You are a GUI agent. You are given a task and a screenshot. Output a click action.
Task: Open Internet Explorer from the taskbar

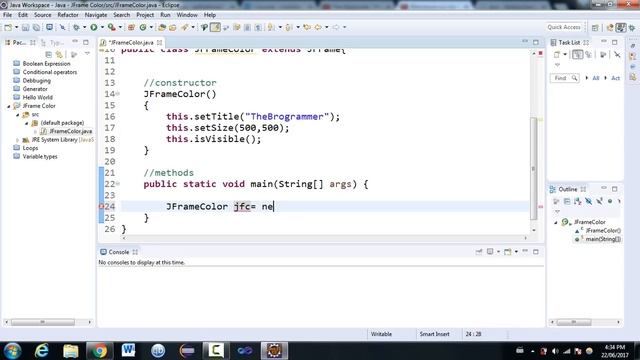pos(41,351)
